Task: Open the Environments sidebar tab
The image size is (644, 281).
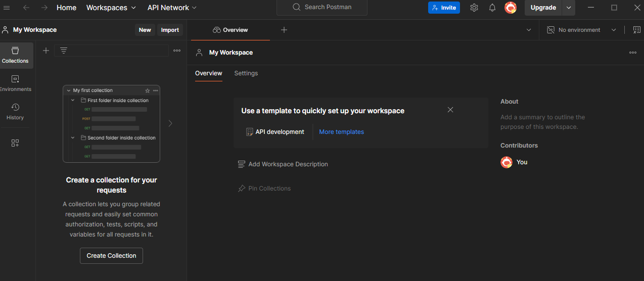Action: click(15, 84)
